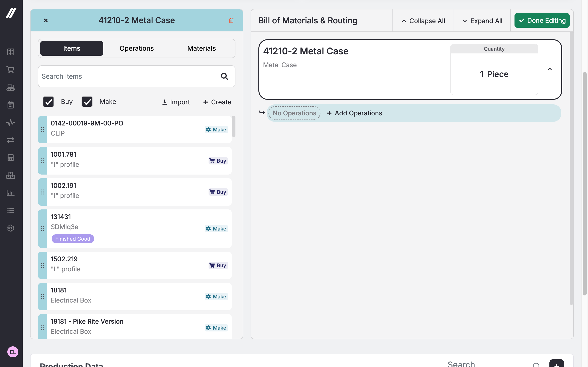This screenshot has width=588, height=367.
Task: Uncheck the Make filter checkbox
Action: tap(87, 102)
